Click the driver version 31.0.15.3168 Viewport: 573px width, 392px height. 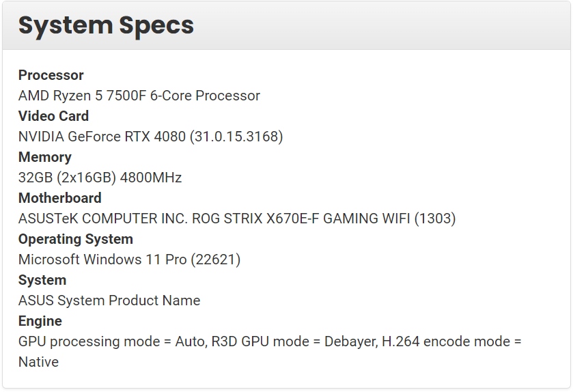[236, 137]
